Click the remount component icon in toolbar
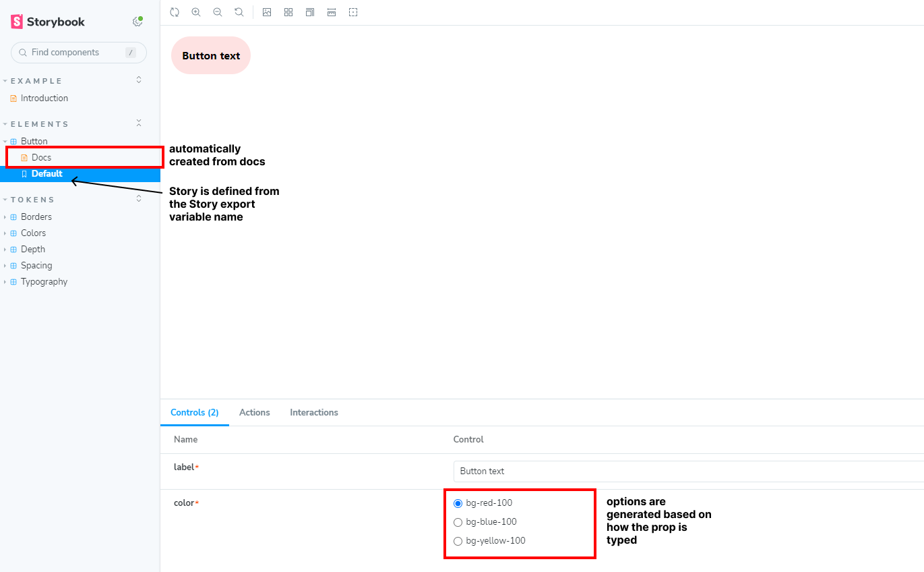The width and height of the screenshot is (924, 572). click(x=175, y=12)
